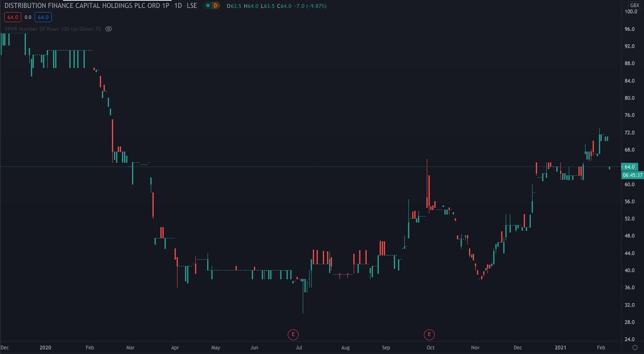644x354 pixels.
Task: Click the green market status dot
Action: tap(208, 6)
